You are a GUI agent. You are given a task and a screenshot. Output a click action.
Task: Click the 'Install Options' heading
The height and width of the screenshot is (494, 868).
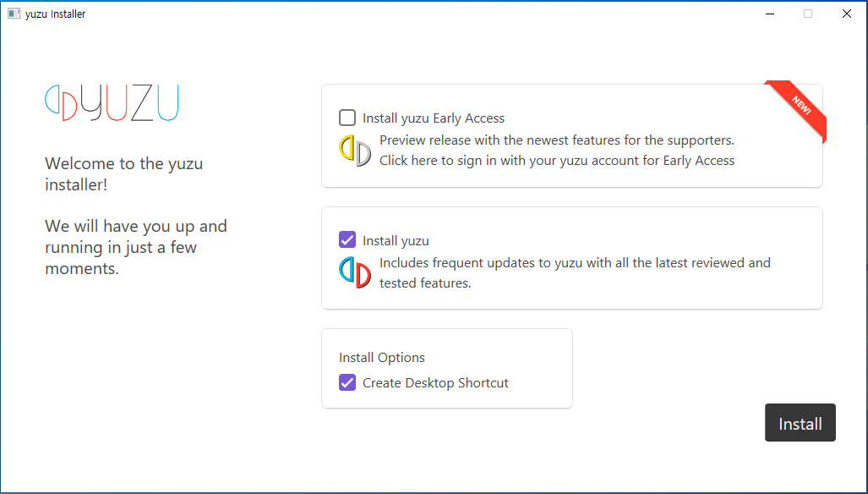[382, 357]
